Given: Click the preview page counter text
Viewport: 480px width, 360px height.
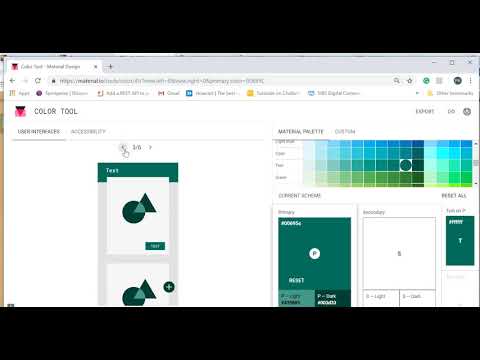Looking at the screenshot, I should pos(137,147).
